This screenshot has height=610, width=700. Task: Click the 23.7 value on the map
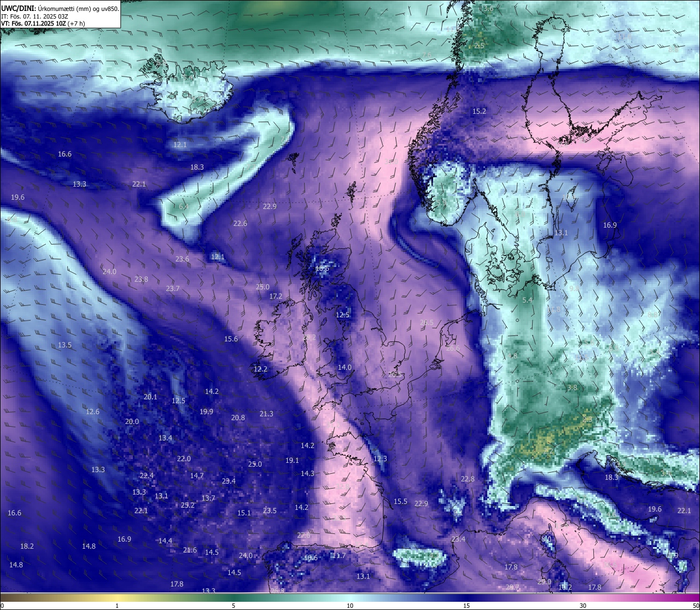point(173,288)
